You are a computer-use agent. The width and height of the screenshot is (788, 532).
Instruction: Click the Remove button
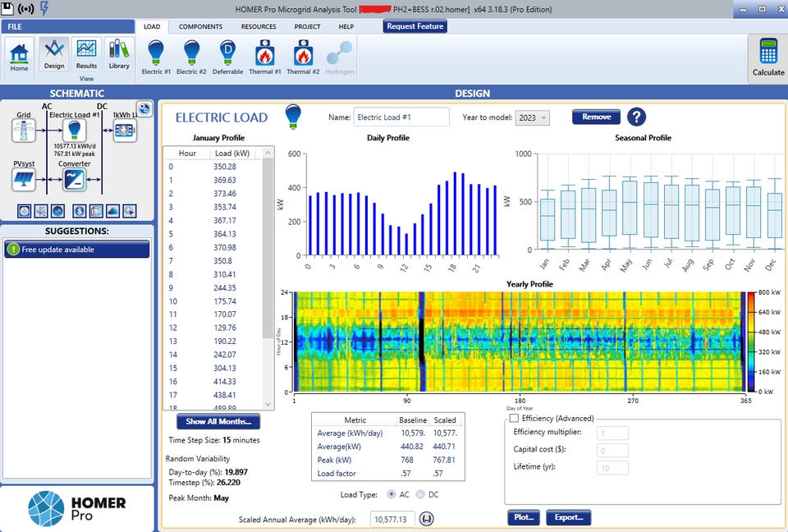597,117
